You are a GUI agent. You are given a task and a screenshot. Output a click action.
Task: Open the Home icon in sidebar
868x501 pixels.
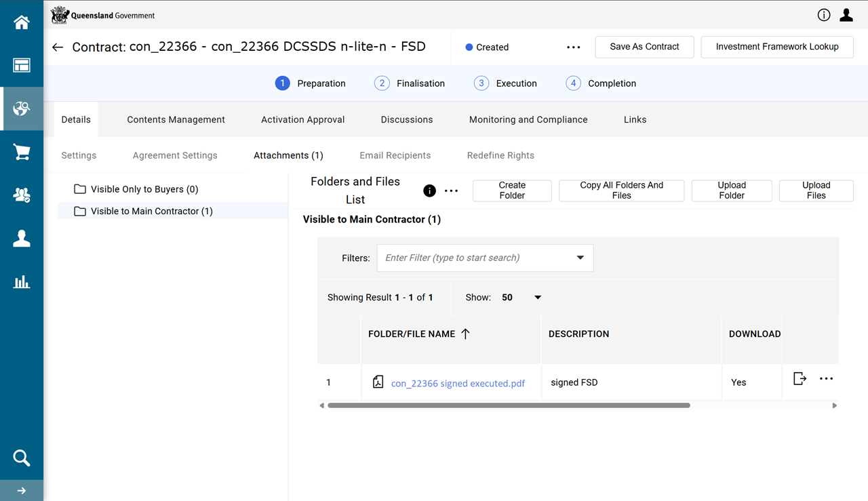[x=22, y=22]
